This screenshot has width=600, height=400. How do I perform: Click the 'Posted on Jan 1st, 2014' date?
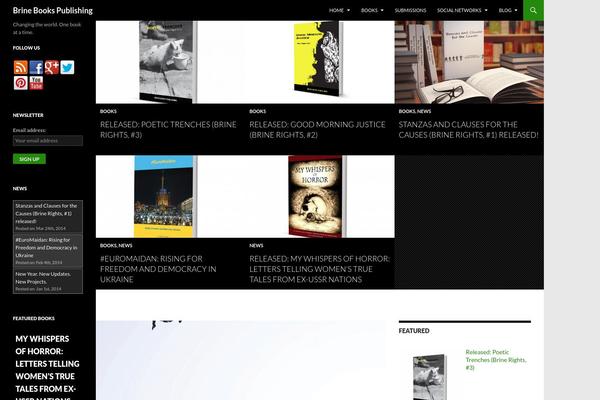point(38,289)
